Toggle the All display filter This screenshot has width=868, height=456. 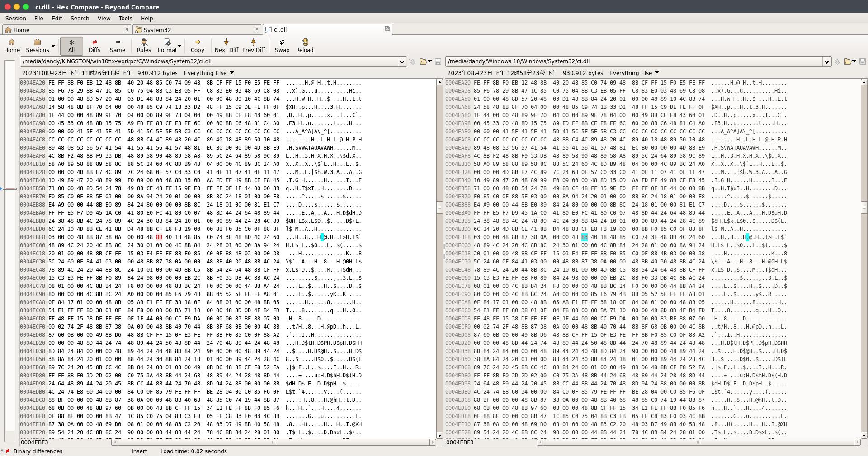[x=71, y=45]
